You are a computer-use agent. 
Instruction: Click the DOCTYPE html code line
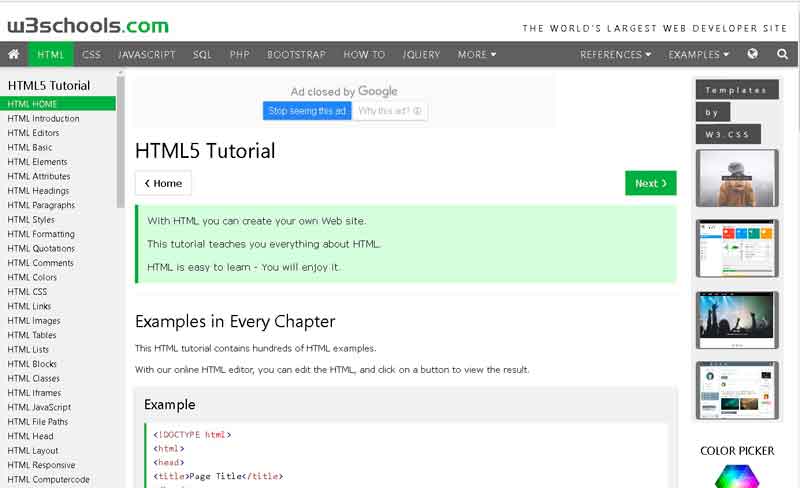[192, 435]
